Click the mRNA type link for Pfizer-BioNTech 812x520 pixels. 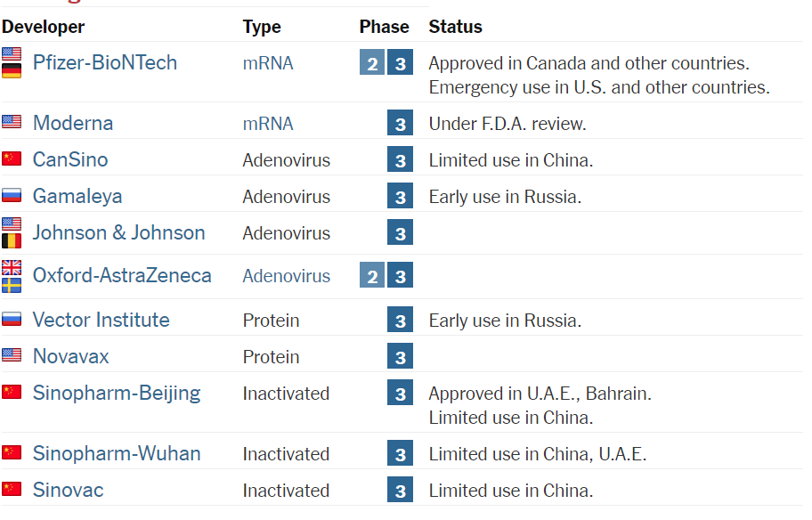click(268, 63)
